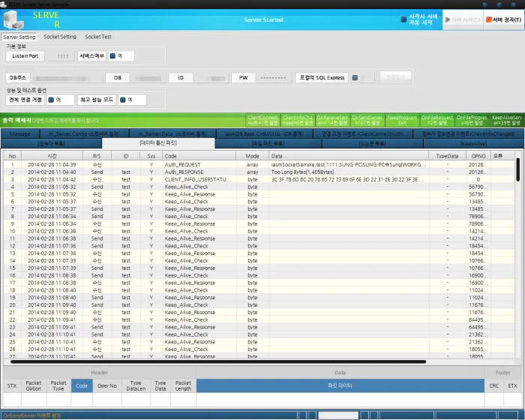The height and width of the screenshot is (420, 525).
Task: Toggle the 서비스여부 예 checkbox
Action: click(x=112, y=56)
